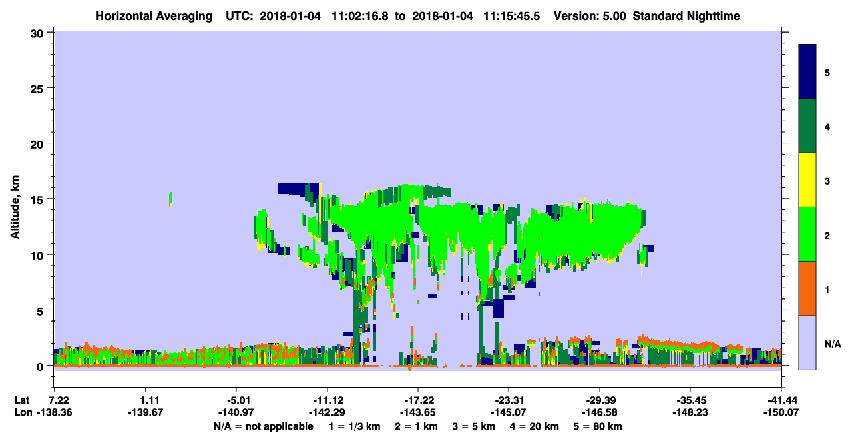868x445 pixels.
Task: Click the dark green colorbar segment labeled 4
Action: tap(807, 126)
